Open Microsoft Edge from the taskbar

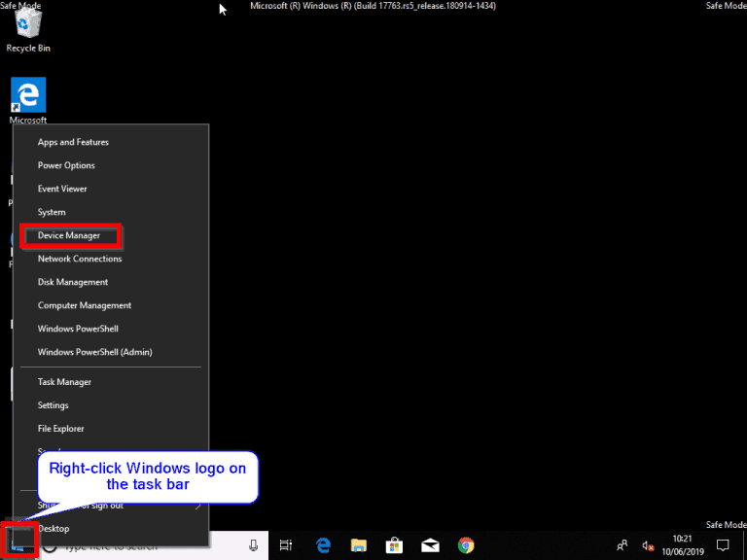click(x=322, y=545)
